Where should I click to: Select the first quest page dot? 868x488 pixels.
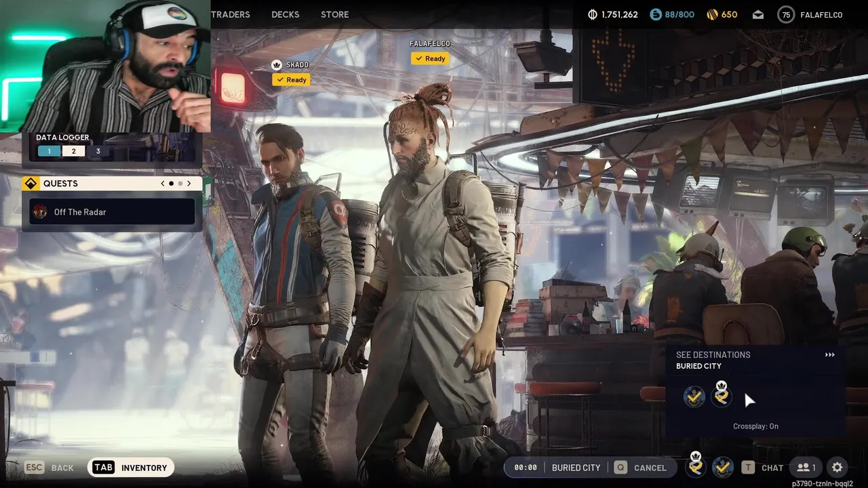click(x=172, y=184)
